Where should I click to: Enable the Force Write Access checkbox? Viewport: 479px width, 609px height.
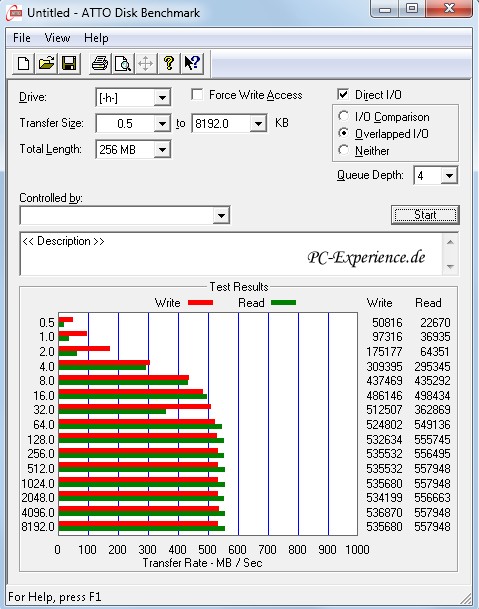pyautogui.click(x=197, y=95)
